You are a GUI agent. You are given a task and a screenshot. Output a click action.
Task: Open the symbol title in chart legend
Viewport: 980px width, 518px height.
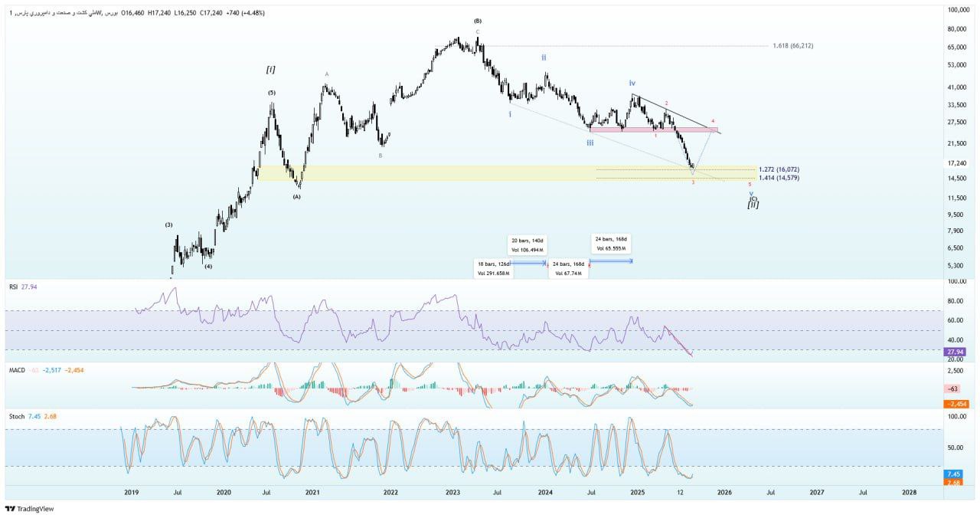(x=65, y=13)
